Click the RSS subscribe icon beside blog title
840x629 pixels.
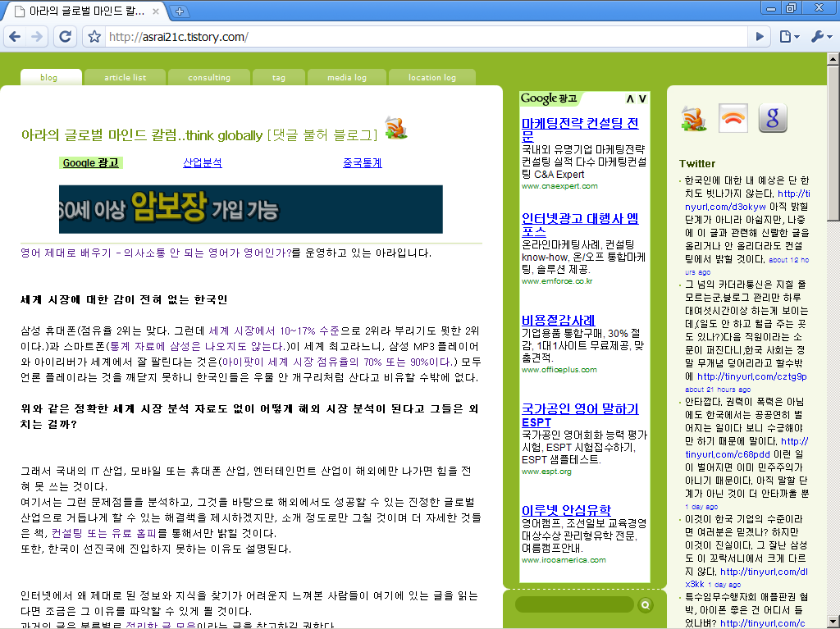pyautogui.click(x=396, y=128)
